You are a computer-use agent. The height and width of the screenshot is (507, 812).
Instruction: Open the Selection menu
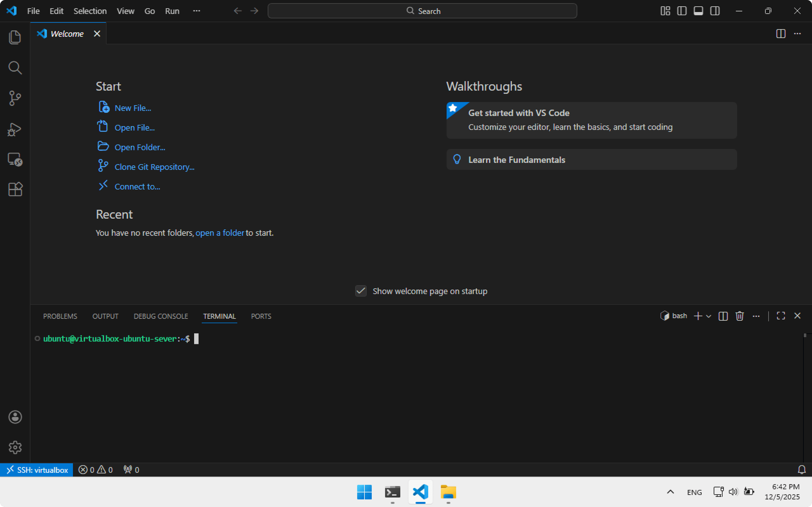click(x=90, y=11)
